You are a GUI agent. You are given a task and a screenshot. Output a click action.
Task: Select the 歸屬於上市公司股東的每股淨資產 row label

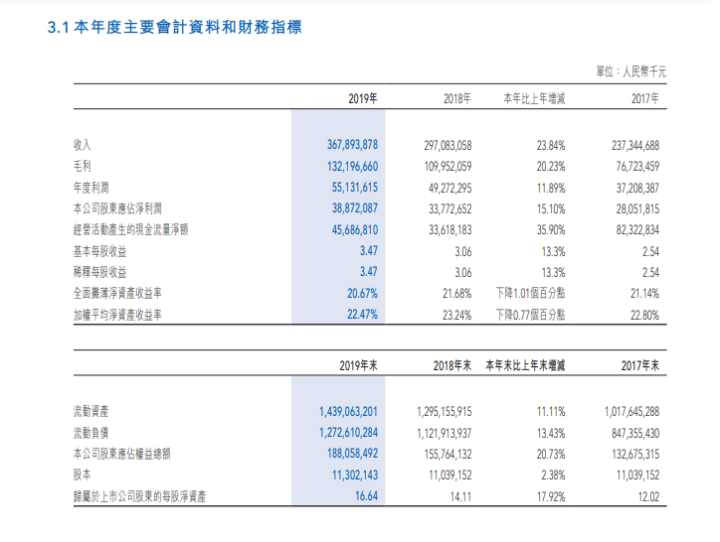pos(140,497)
